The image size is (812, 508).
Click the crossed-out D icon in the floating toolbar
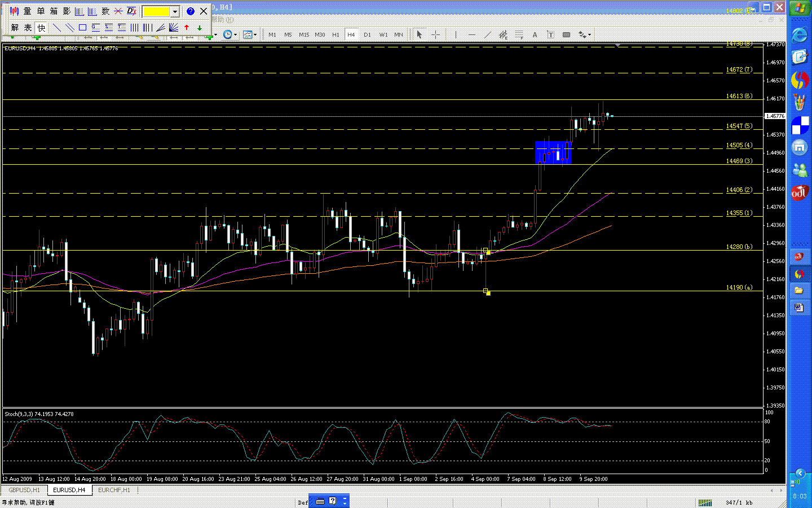pos(131,11)
